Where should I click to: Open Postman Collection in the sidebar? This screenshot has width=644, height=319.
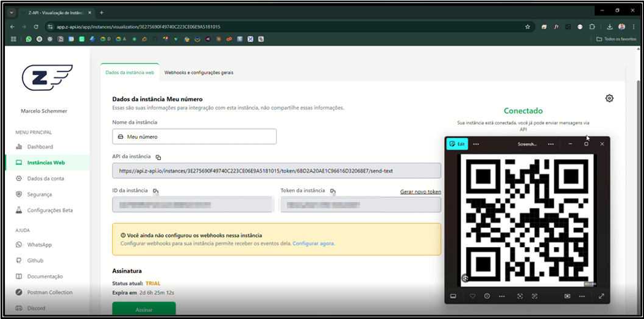[x=50, y=292]
